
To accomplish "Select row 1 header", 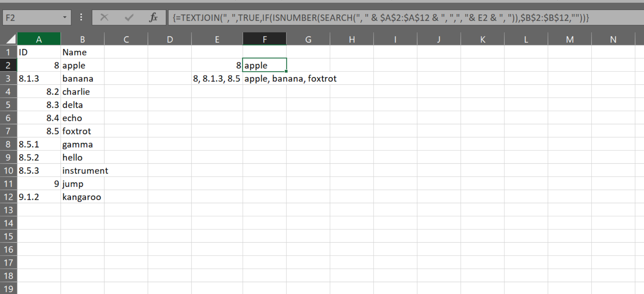I will coord(8,52).
